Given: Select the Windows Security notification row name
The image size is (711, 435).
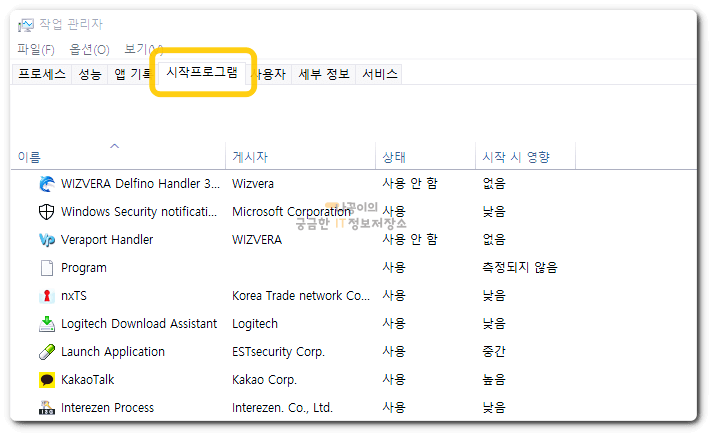Looking at the screenshot, I should click(139, 212).
